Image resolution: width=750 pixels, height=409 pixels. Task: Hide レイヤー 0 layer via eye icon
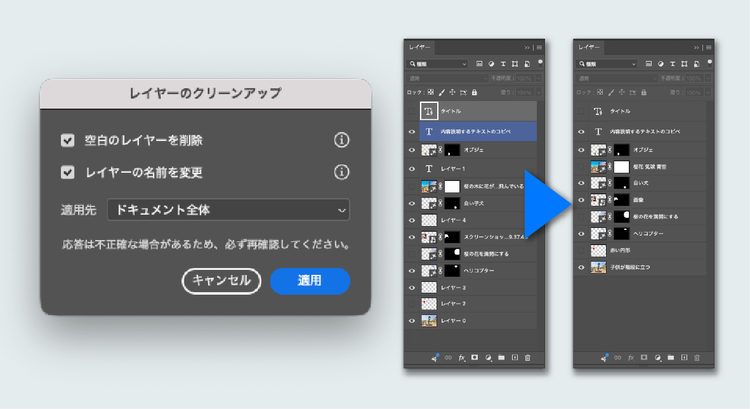tap(412, 321)
